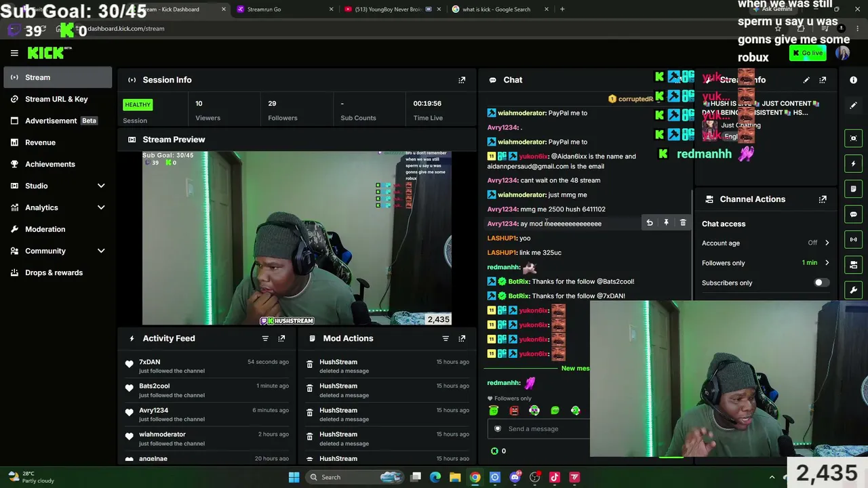Go to Stream URL & Key
The width and height of the screenshot is (868, 488).
[58, 99]
